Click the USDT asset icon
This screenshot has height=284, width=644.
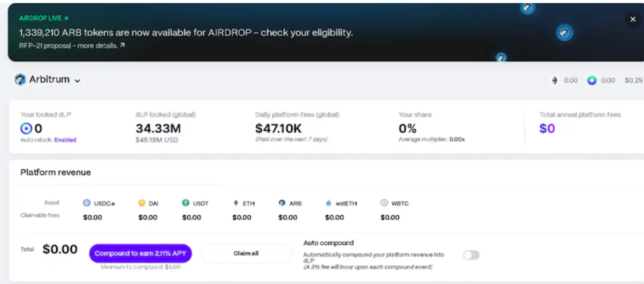coord(186,203)
